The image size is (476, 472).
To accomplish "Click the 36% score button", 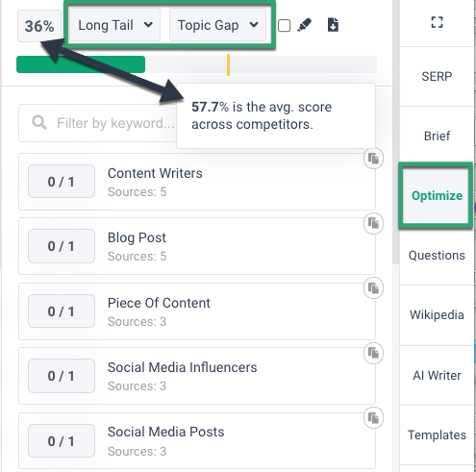I will (39, 26).
